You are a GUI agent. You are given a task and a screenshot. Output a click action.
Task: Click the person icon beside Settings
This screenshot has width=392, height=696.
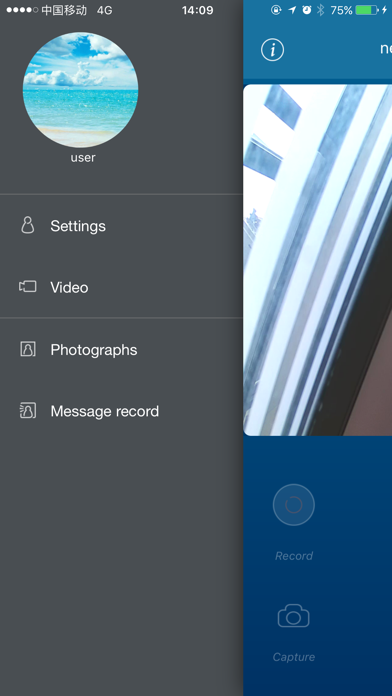(x=28, y=225)
